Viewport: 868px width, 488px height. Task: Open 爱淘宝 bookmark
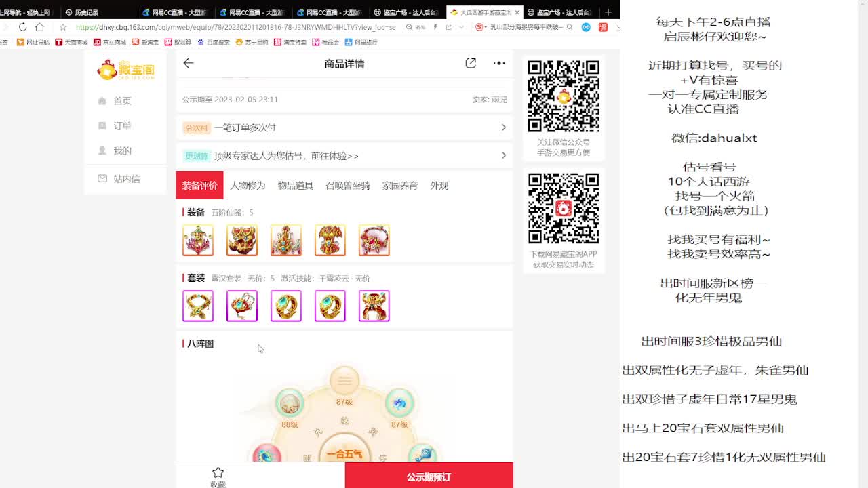coord(145,42)
